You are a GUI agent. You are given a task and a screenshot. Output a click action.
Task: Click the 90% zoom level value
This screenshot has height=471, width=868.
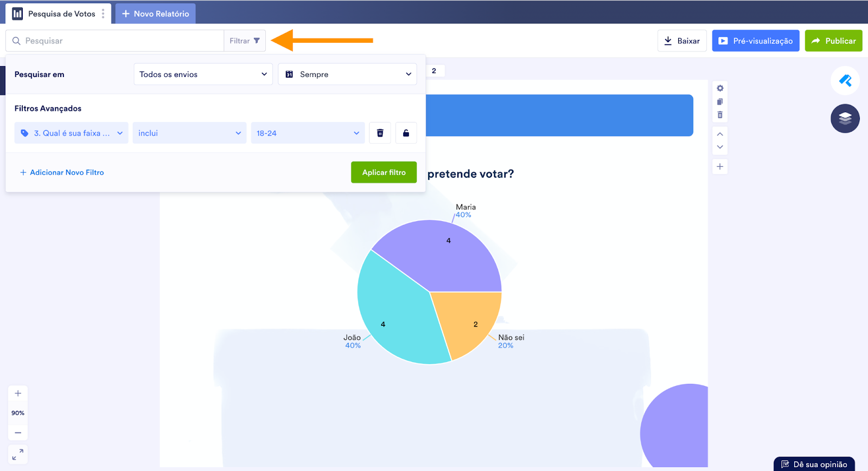point(18,413)
